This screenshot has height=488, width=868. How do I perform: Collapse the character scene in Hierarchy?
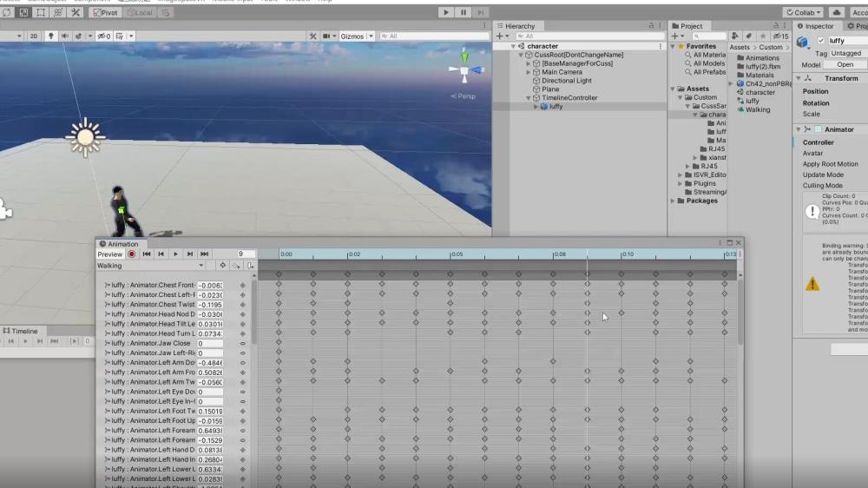[513, 47]
